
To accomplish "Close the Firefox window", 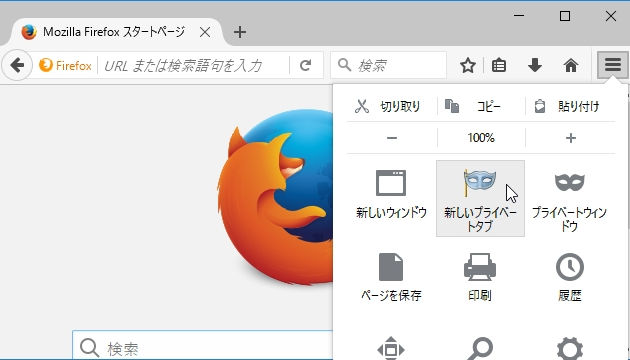I will point(611,16).
